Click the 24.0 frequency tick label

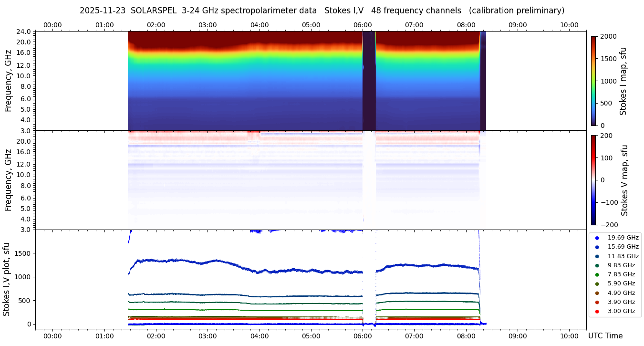(x=24, y=31)
